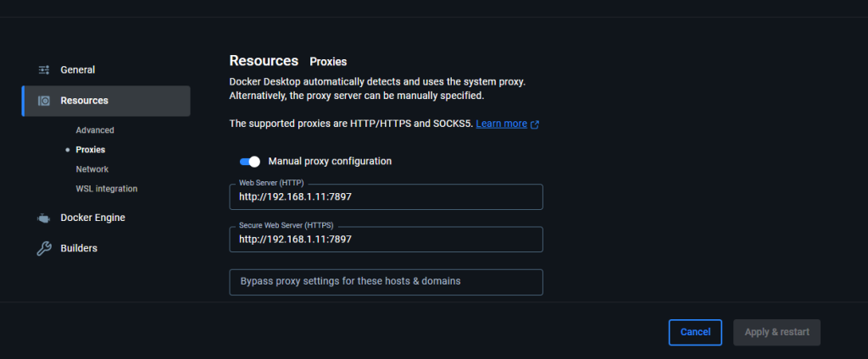Disable the Manual proxy configuration toggle
The width and height of the screenshot is (868, 359).
pyautogui.click(x=250, y=162)
